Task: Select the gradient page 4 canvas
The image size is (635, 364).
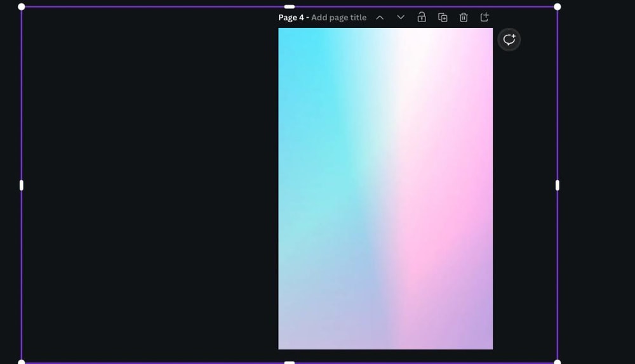Action: (x=385, y=188)
